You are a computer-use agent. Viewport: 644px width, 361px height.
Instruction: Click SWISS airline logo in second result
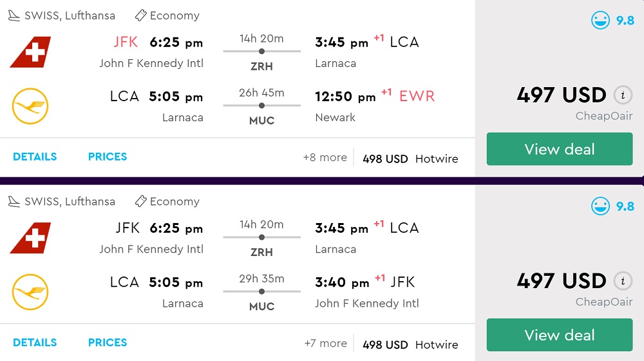pos(30,238)
